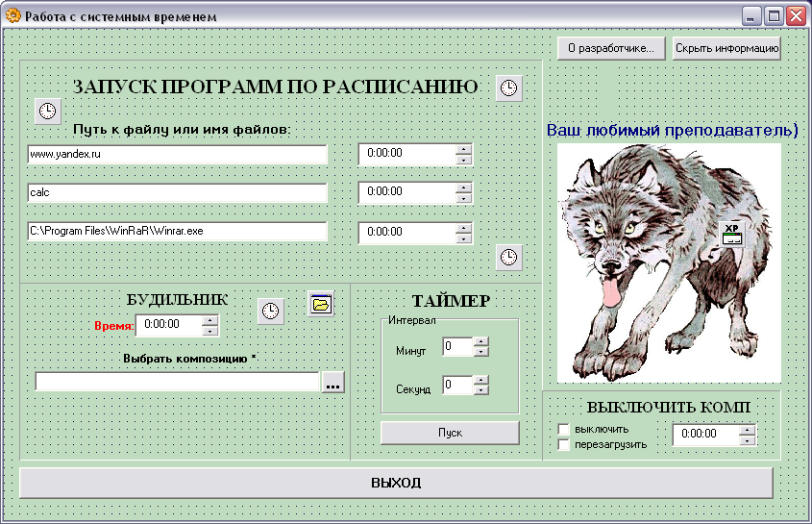Increase the alarm Время value
Image resolution: width=812 pixels, height=524 pixels.
pos(210,320)
